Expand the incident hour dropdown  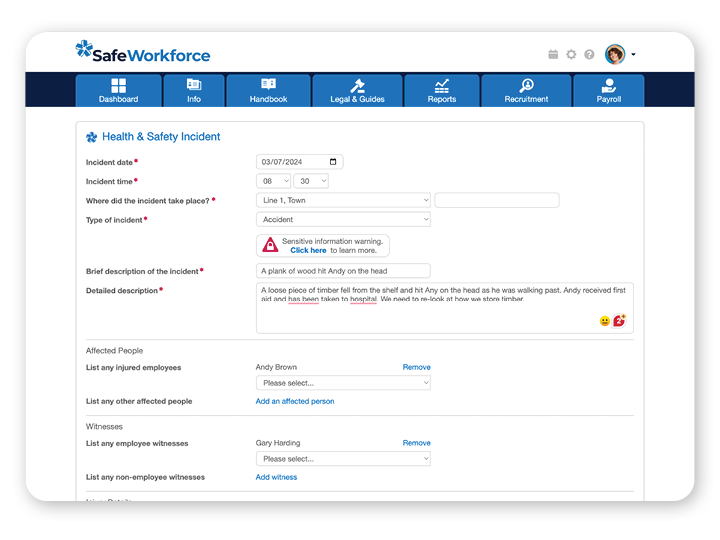274,181
